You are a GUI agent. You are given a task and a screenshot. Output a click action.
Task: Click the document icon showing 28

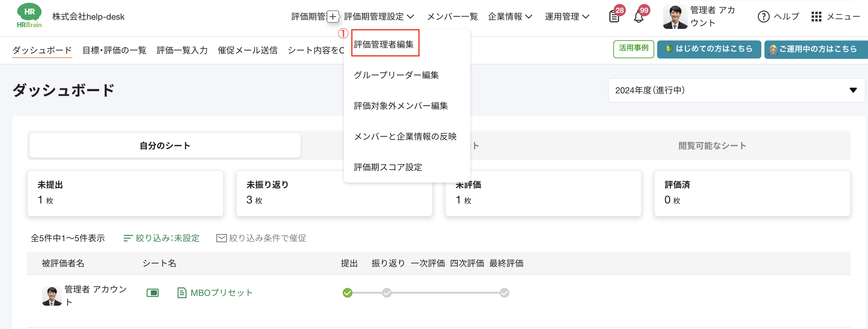(614, 16)
